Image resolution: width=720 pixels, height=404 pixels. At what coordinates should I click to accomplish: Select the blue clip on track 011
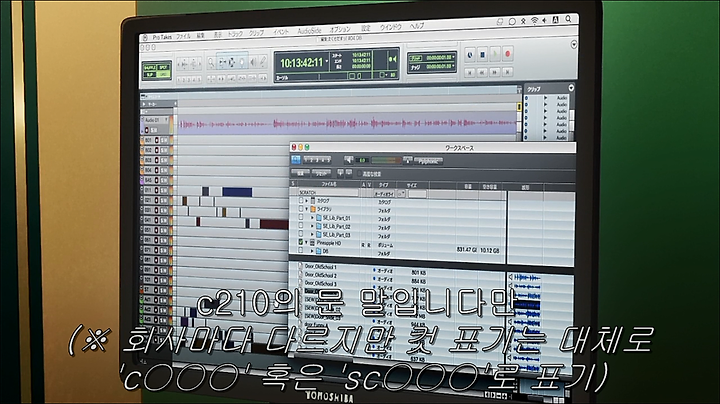[237, 191]
